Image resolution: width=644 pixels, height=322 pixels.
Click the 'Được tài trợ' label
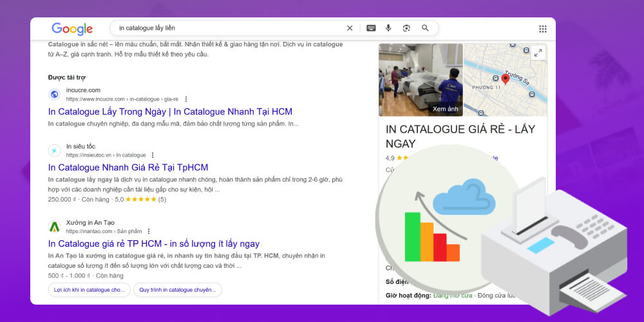[66, 77]
